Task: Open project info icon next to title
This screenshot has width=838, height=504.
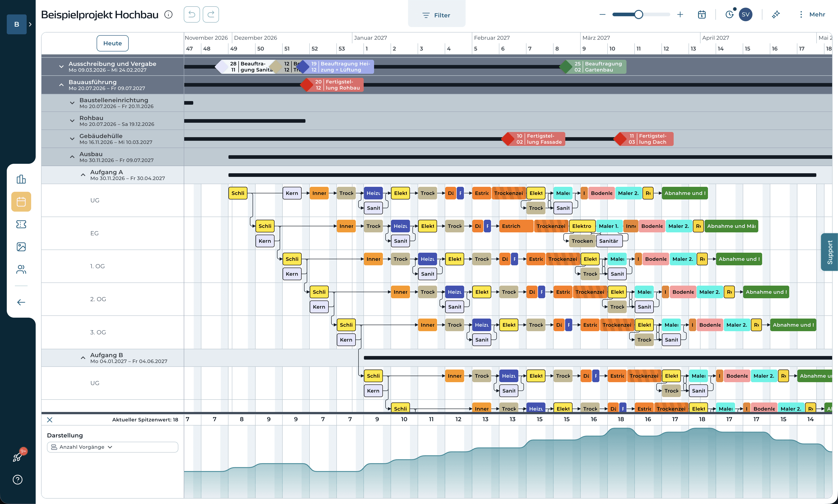Action: (169, 15)
